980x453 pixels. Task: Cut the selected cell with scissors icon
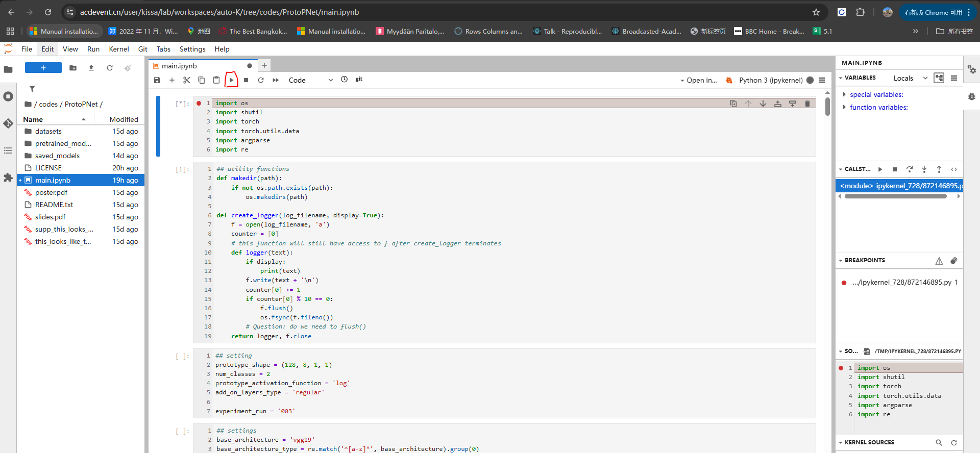pyautogui.click(x=187, y=80)
